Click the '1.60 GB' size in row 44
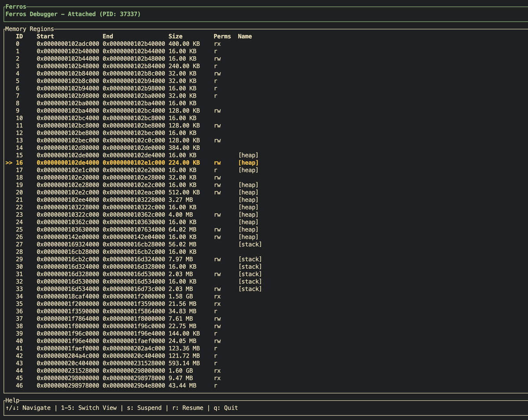Screen dimensions: 528x420 (181, 370)
